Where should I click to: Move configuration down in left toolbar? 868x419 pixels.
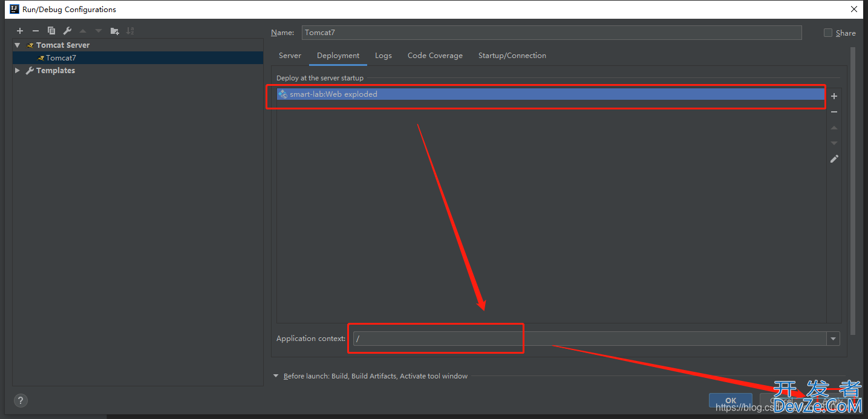coord(99,31)
